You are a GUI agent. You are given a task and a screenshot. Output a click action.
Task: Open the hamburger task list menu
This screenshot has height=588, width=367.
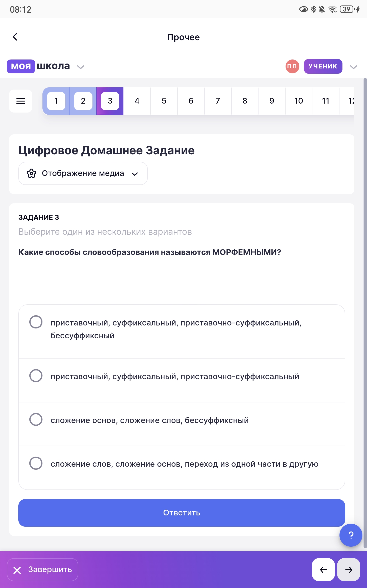(21, 101)
